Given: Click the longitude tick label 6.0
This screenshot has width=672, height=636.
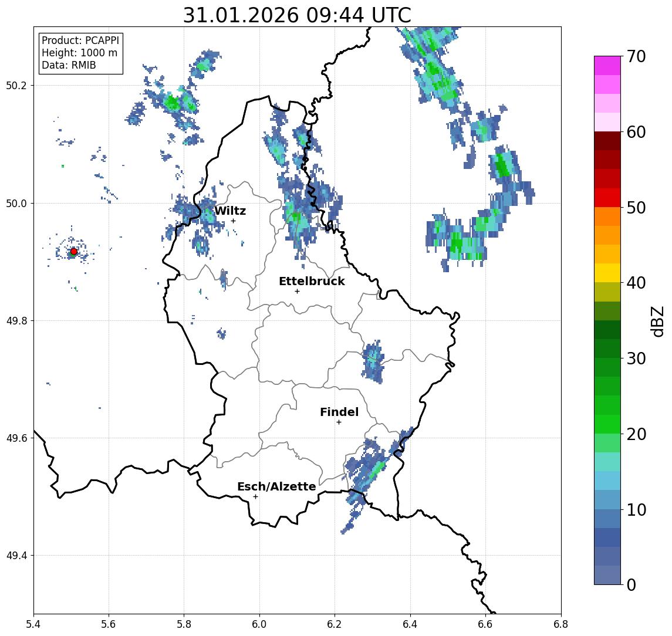Looking at the screenshot, I should (x=259, y=624).
